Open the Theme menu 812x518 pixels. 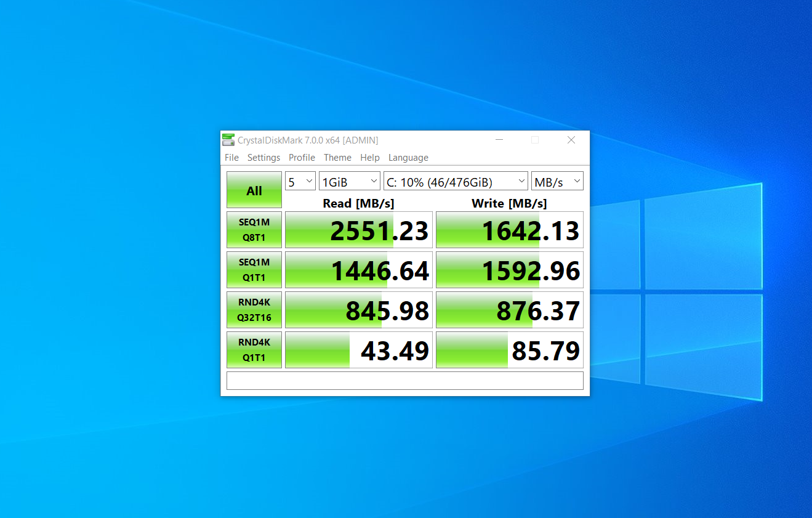(337, 158)
